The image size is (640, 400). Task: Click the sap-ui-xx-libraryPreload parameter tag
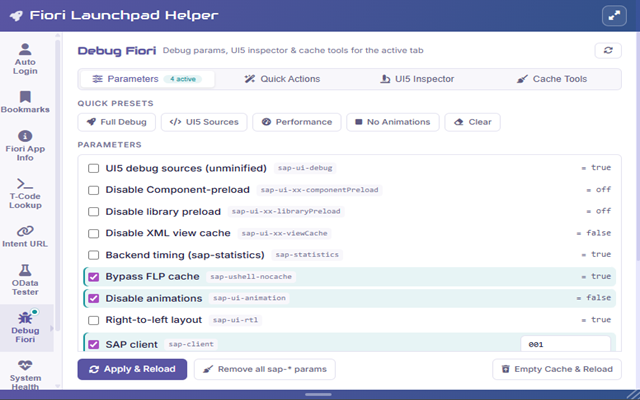coord(286,211)
